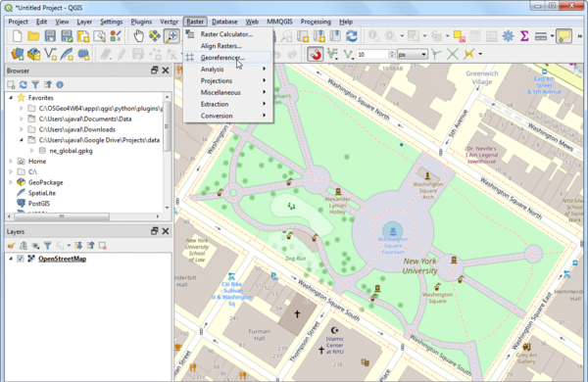Viewport: 588px width, 382px height.
Task: Activate the Zoom In magnifier tool
Action: click(171, 36)
